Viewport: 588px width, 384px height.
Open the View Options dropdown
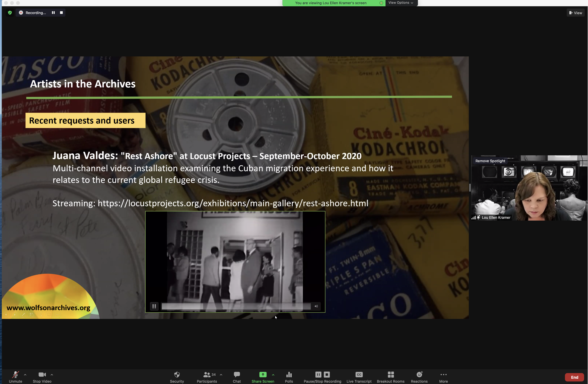(x=400, y=3)
